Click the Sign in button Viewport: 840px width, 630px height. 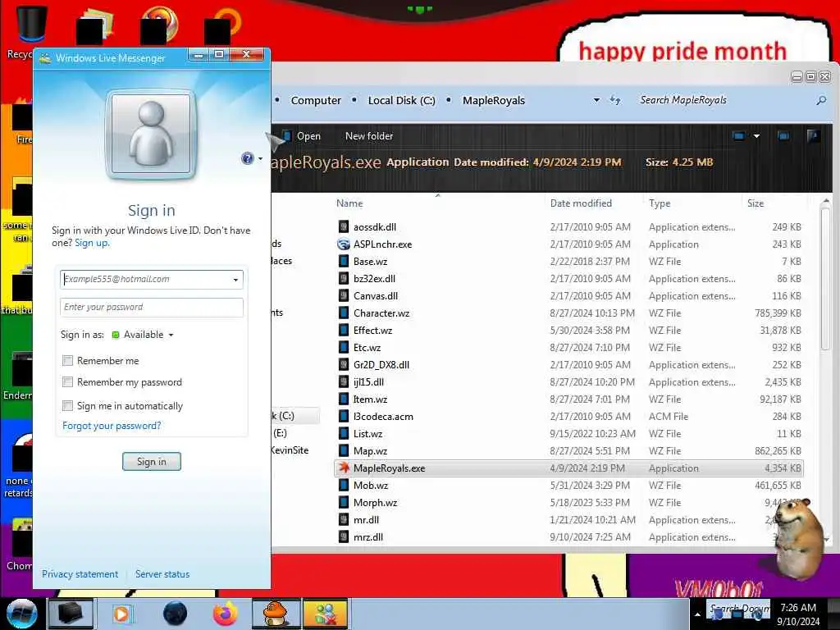(152, 461)
